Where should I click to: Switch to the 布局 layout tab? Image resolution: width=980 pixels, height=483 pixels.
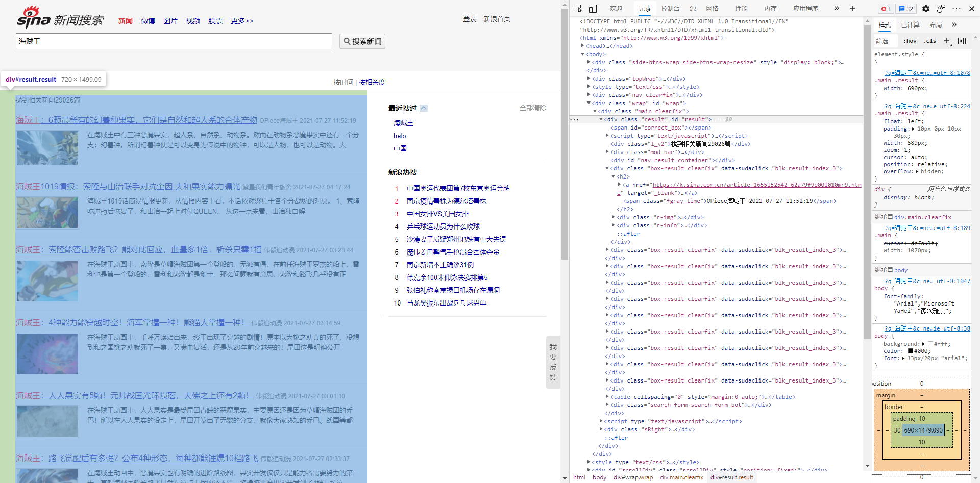[x=936, y=24]
